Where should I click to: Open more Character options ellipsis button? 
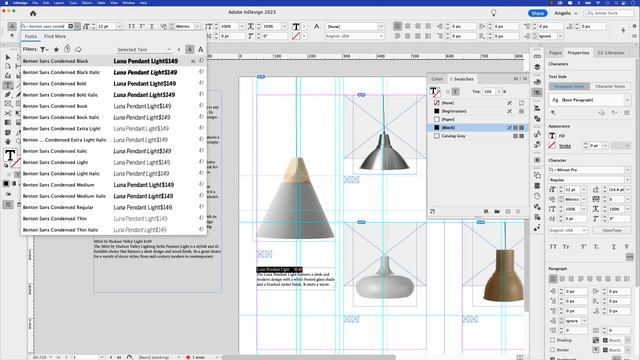(630, 257)
